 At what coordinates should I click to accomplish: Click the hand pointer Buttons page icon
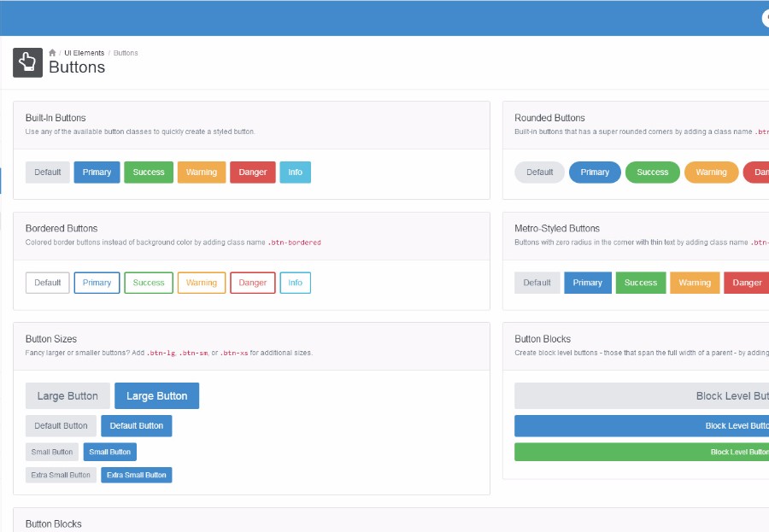[x=27, y=62]
